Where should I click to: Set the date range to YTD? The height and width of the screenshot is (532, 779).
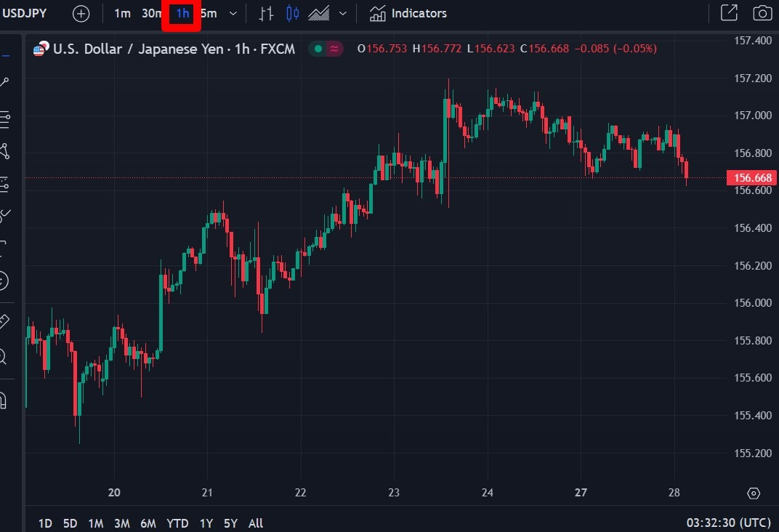177,523
